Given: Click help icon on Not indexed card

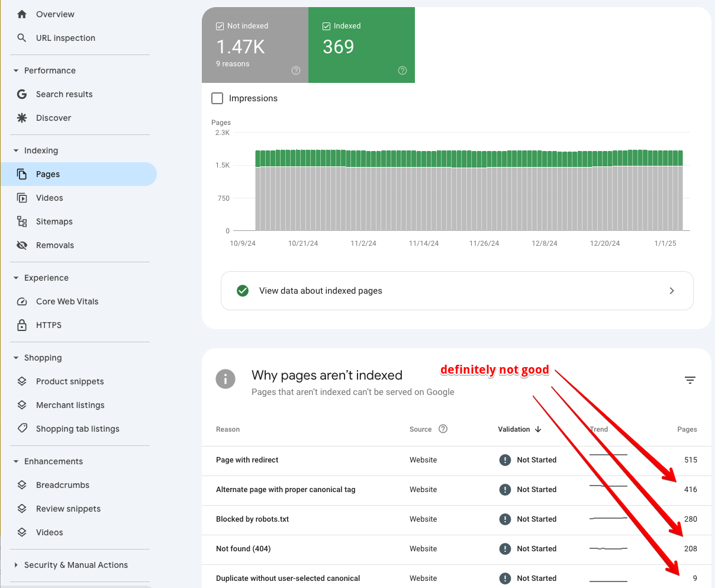Looking at the screenshot, I should point(296,70).
